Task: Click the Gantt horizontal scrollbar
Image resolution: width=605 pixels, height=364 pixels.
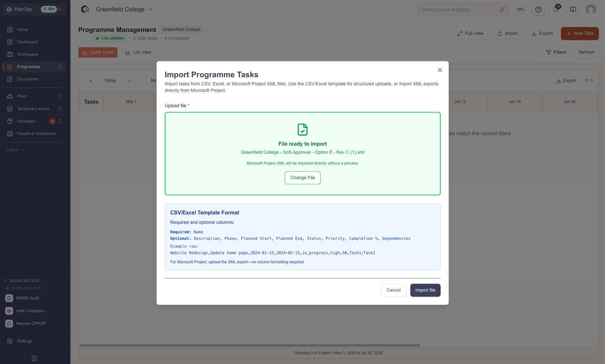Action: pyautogui.click(x=250, y=345)
